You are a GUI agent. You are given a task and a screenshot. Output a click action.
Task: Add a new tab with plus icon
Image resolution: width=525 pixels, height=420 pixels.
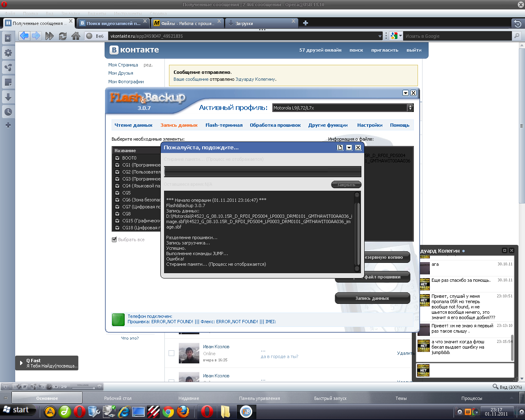[306, 23]
